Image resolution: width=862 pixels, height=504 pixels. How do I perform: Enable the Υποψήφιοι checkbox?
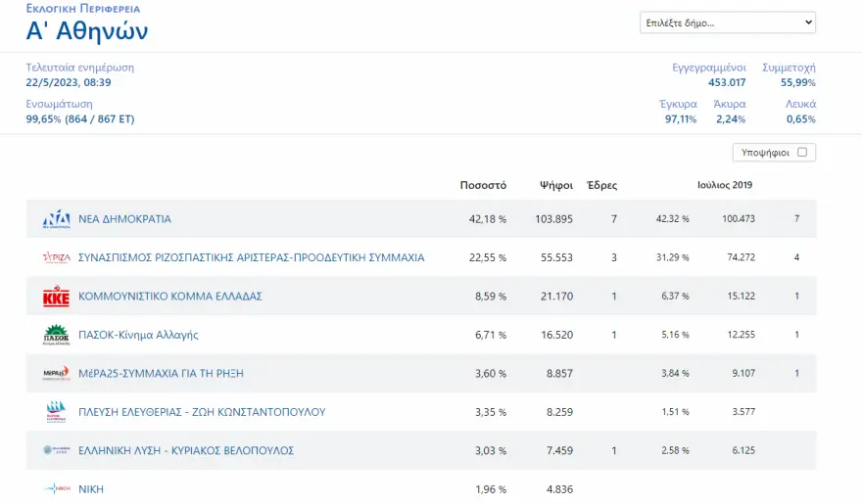point(802,153)
